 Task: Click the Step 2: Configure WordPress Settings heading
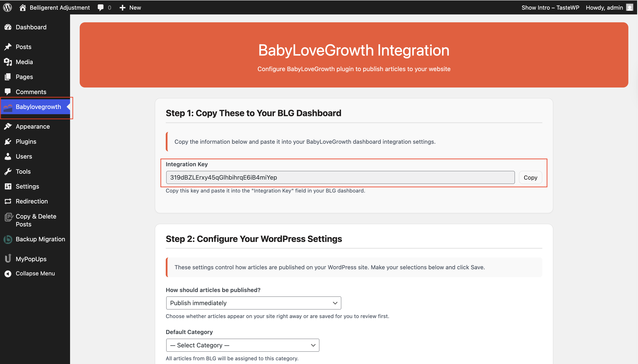tap(254, 239)
